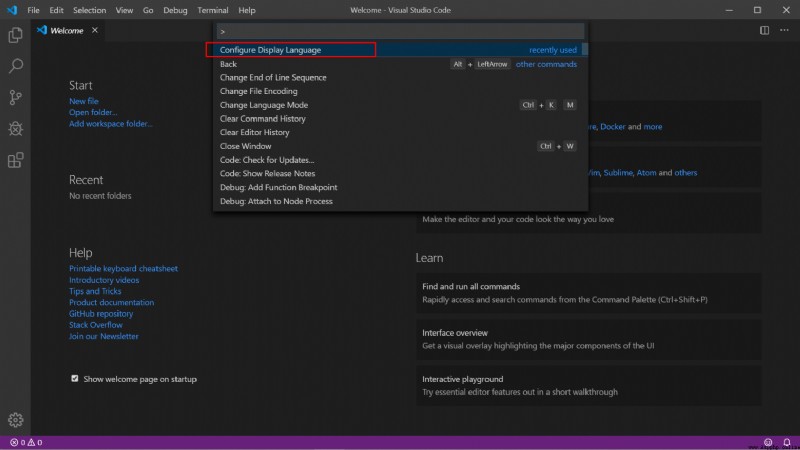This screenshot has height=450, width=800.
Task: Click Join our Newsletter link
Action: point(104,336)
